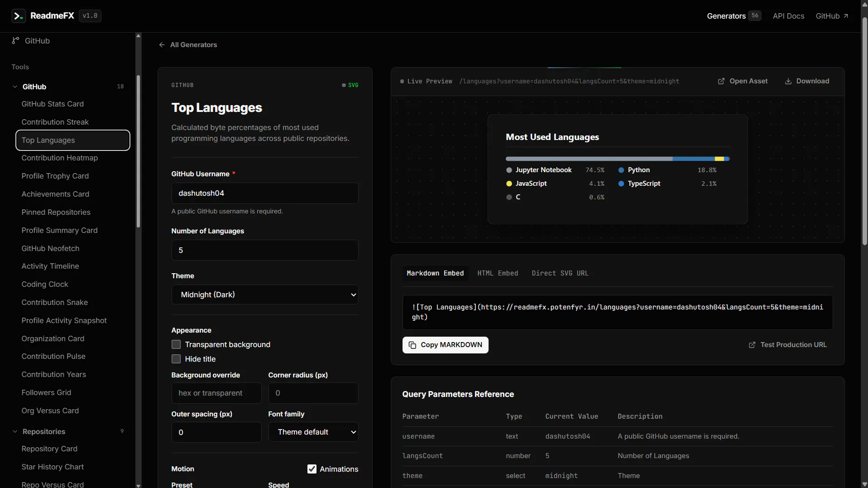Click the languages percentage bar in preview
868x488 pixels.
617,159
